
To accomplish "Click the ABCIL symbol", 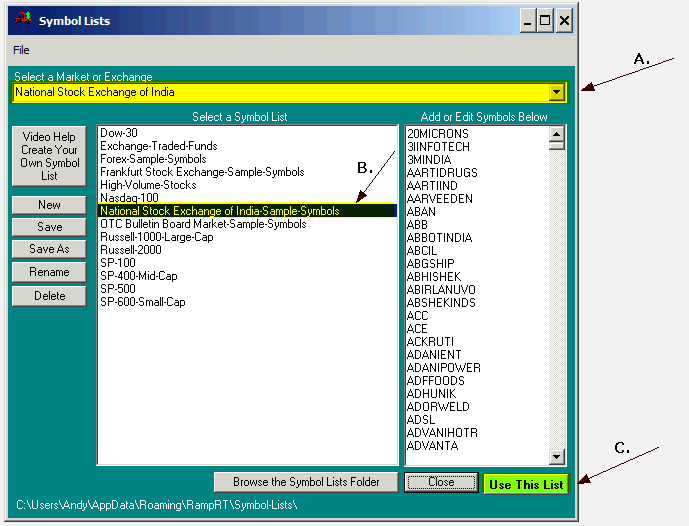I will (422, 251).
